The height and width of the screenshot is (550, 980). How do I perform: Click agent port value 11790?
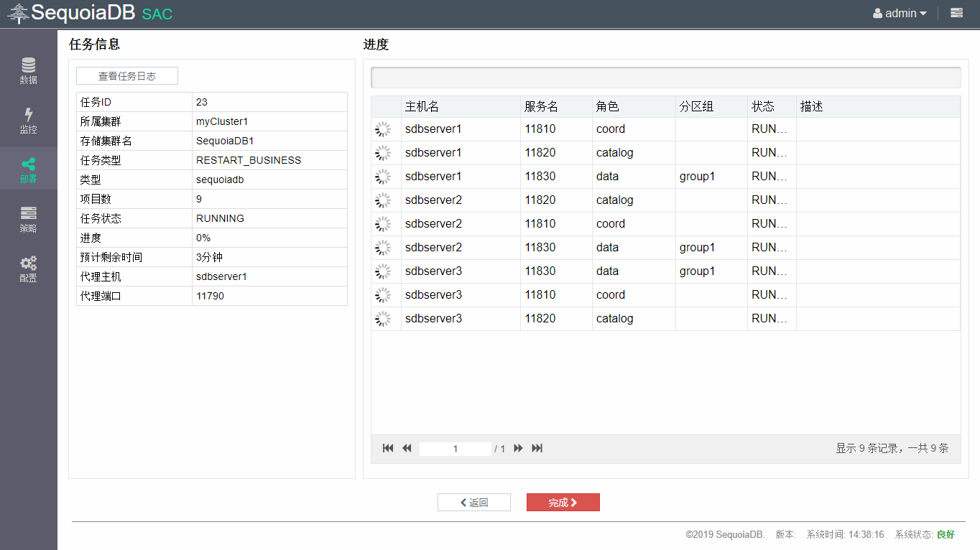(x=210, y=296)
